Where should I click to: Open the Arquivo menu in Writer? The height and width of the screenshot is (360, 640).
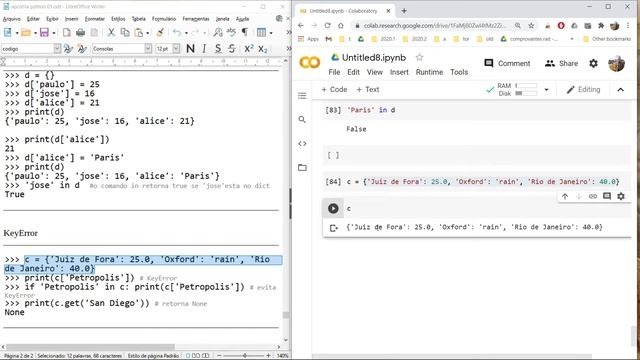11,19
